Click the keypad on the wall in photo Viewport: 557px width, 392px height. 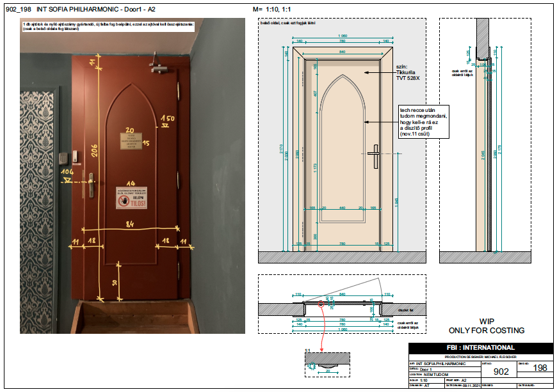[x=64, y=158]
